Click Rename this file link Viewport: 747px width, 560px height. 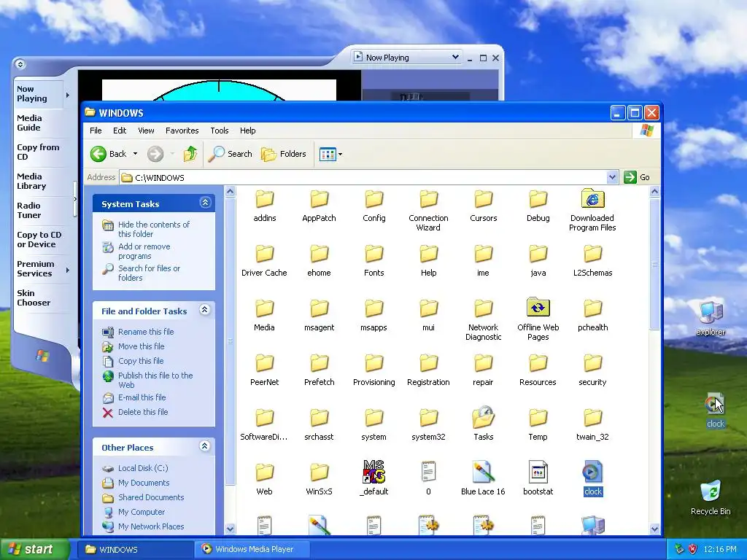[146, 332]
